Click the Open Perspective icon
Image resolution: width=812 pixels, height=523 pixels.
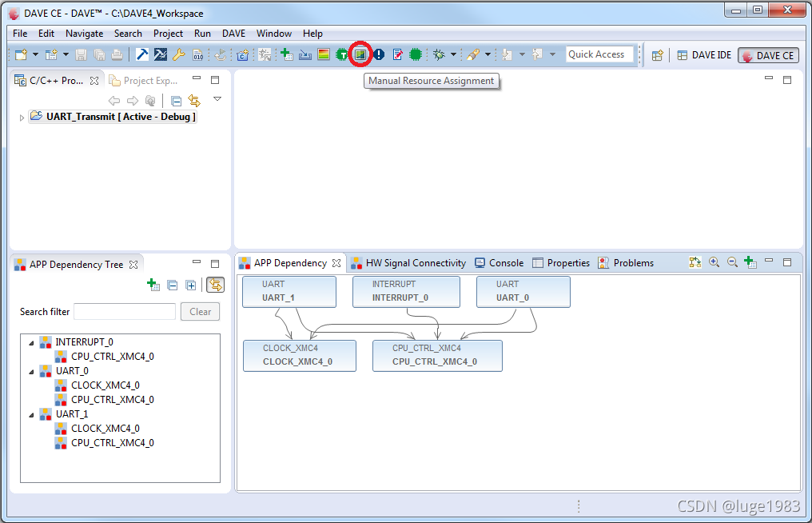657,55
